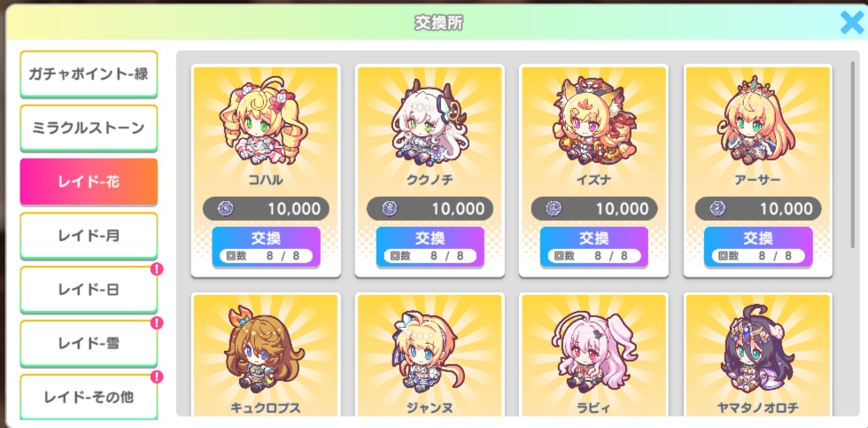Click the exchange list scrollbar
Viewport: 868px width, 428px height.
pos(853,155)
